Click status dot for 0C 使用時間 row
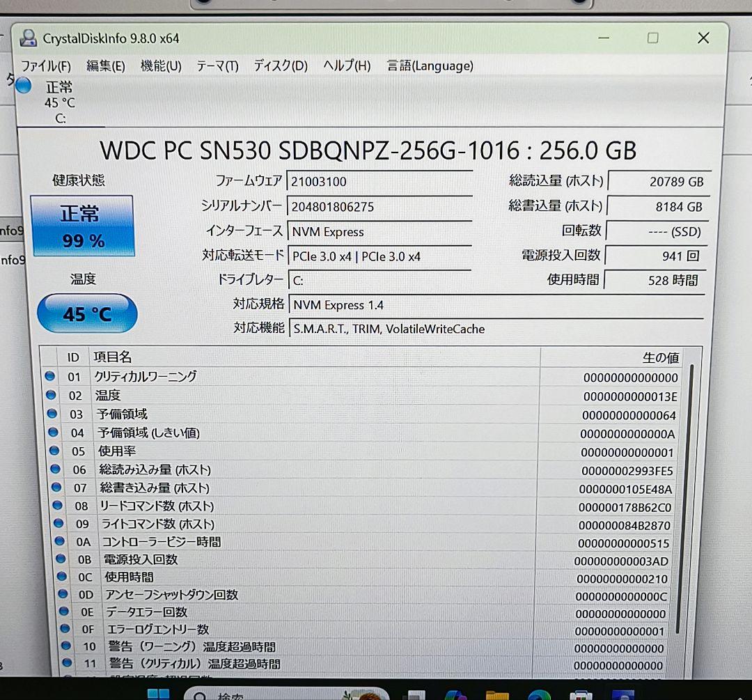 click(62, 576)
